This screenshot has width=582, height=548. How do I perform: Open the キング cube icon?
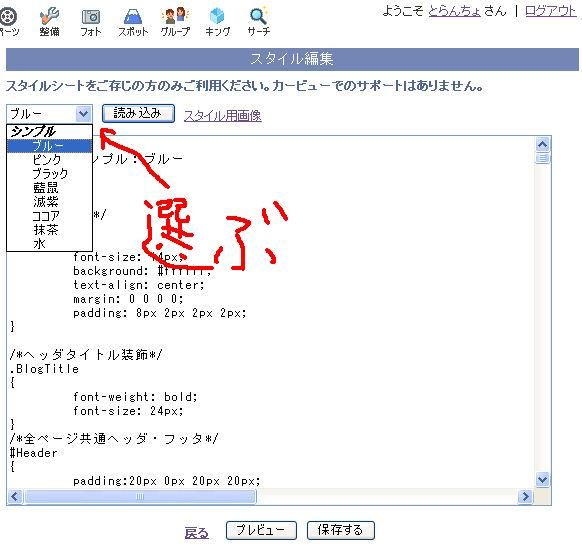[x=217, y=16]
